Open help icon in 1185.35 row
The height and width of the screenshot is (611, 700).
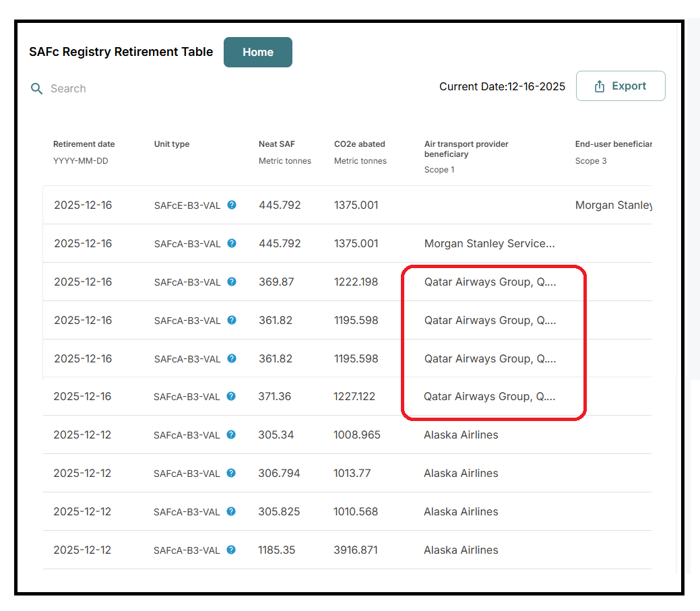(231, 550)
